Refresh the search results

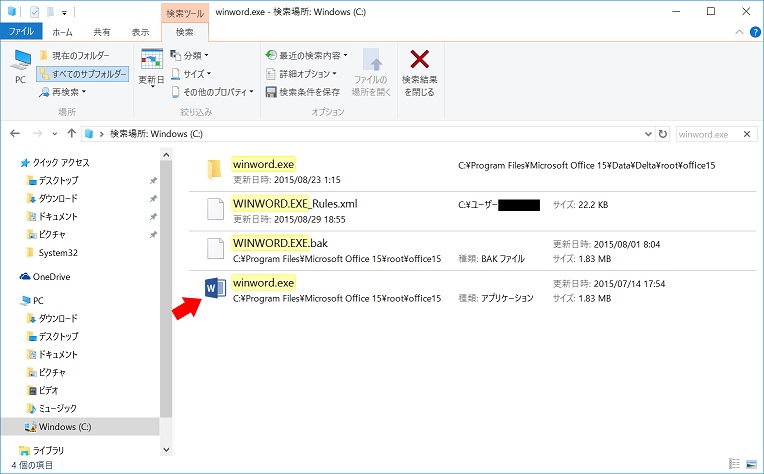(663, 134)
